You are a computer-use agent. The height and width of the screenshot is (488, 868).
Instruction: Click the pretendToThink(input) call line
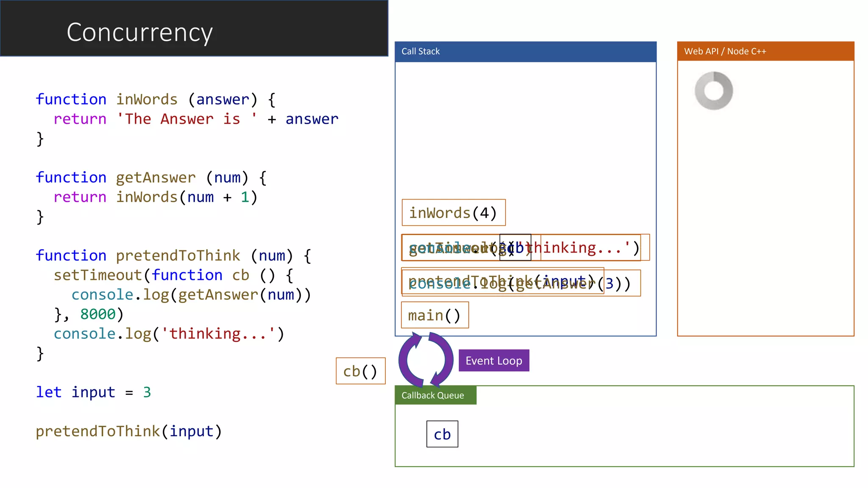128,431
